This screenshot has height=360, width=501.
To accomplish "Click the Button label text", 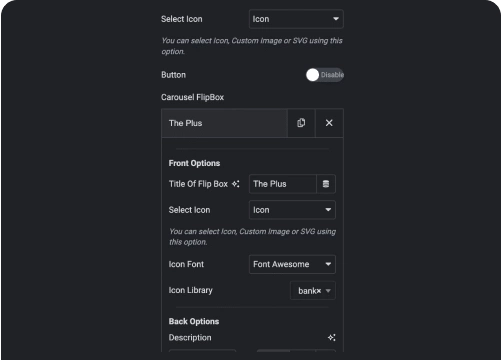I will [x=173, y=75].
